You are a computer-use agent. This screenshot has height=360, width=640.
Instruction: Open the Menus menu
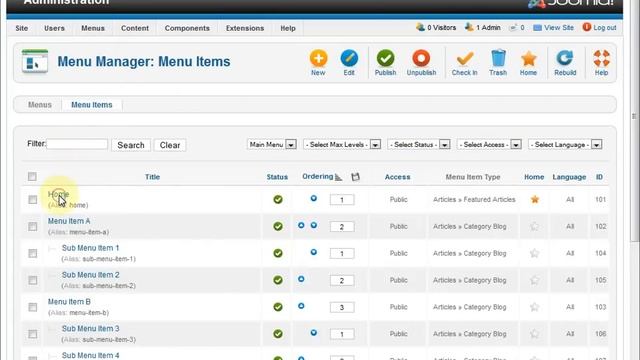tap(93, 28)
